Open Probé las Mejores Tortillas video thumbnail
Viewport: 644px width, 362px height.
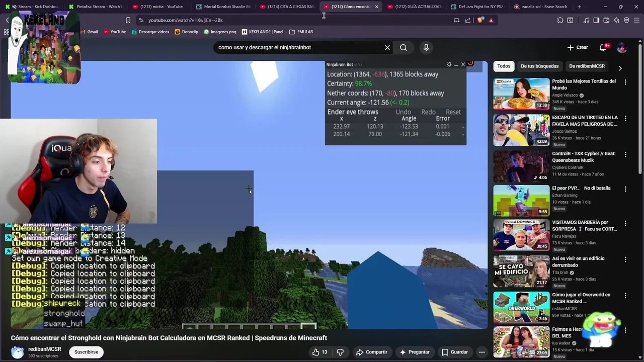[521, 94]
